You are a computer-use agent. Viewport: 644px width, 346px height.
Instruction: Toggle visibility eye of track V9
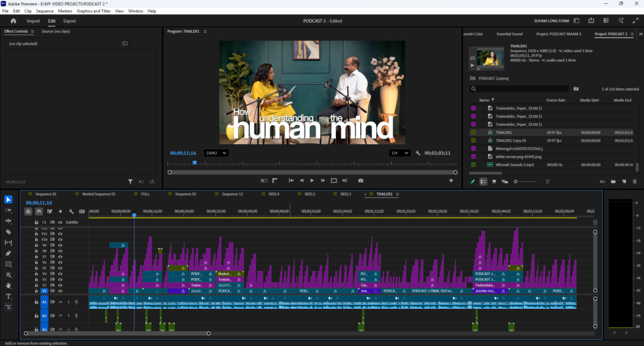[60, 245]
